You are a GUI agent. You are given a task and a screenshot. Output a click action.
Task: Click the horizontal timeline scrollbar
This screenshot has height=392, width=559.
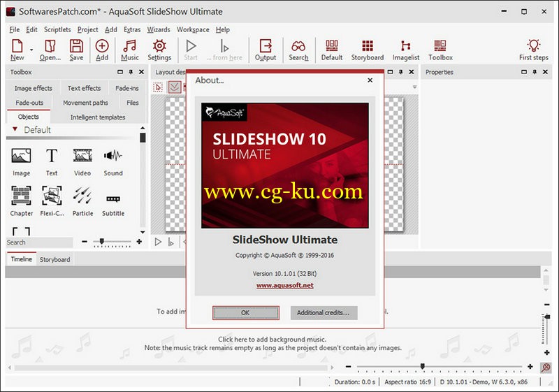170,368
